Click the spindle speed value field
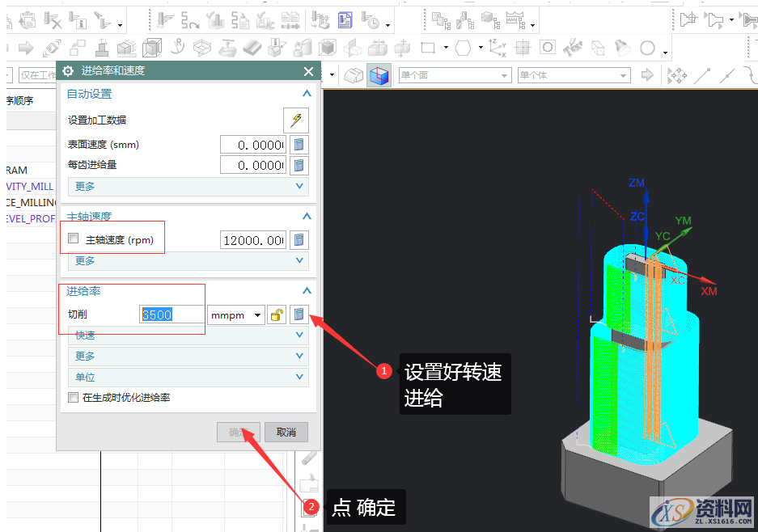 252,240
